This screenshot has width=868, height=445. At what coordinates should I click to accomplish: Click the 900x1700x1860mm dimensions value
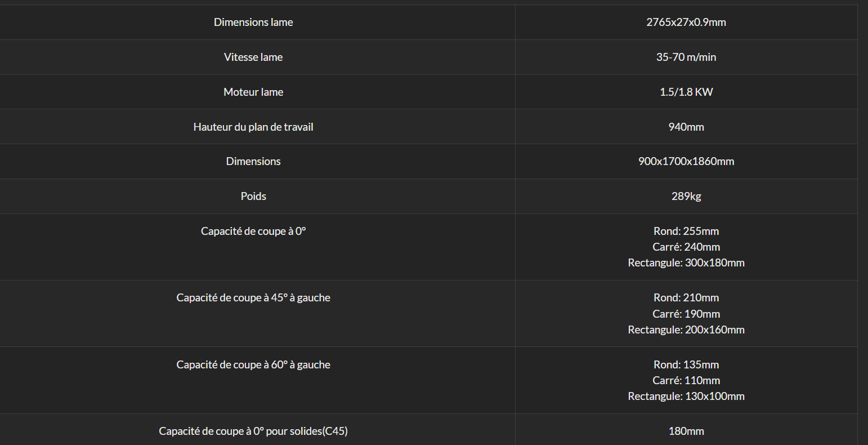coord(686,161)
